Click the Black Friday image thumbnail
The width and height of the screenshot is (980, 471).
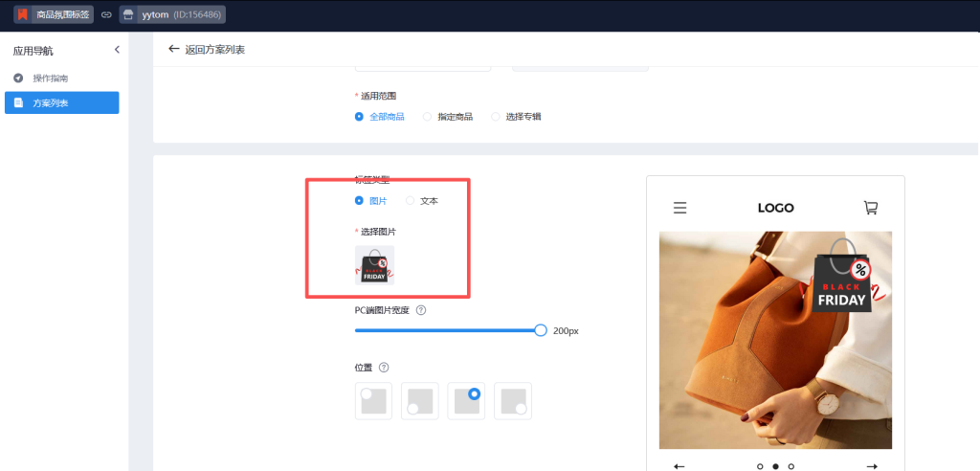click(374, 265)
